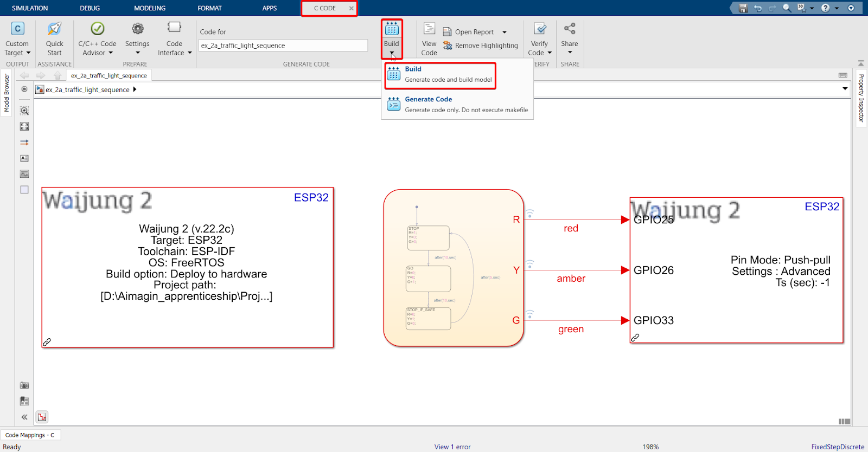Click the green signal line label
Viewport: 868px width, 452px height.
coord(571,329)
